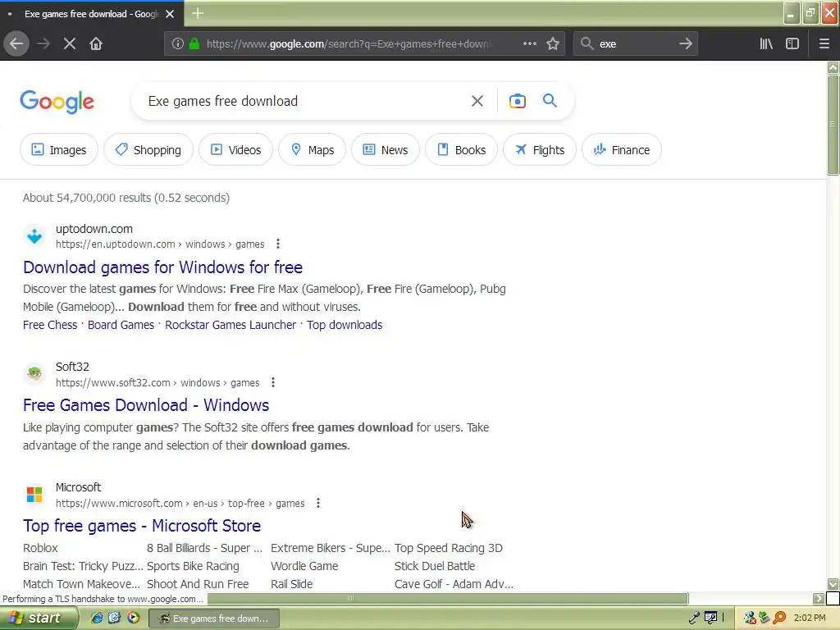
Task: Toggle the sidebar view icon
Action: point(792,44)
